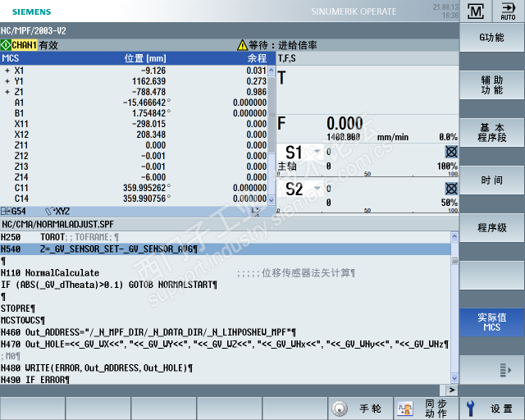Click the N460 Out_ADDRESS line

[225, 332]
